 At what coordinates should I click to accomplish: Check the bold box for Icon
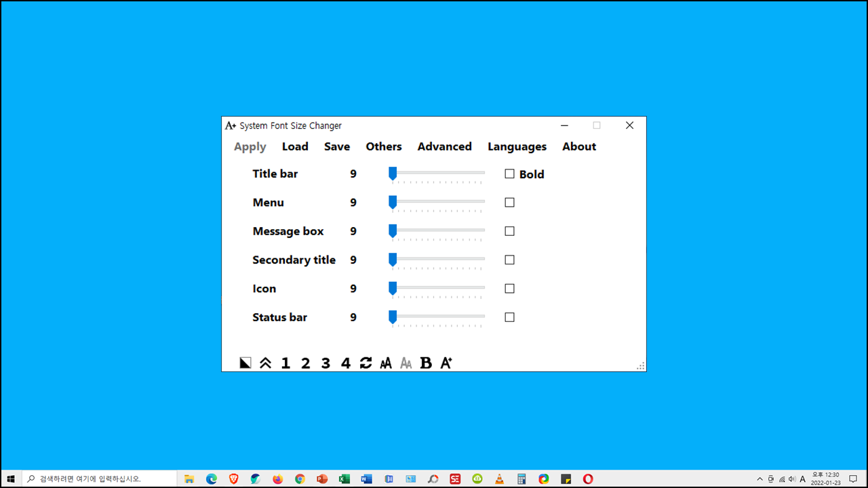click(x=510, y=289)
